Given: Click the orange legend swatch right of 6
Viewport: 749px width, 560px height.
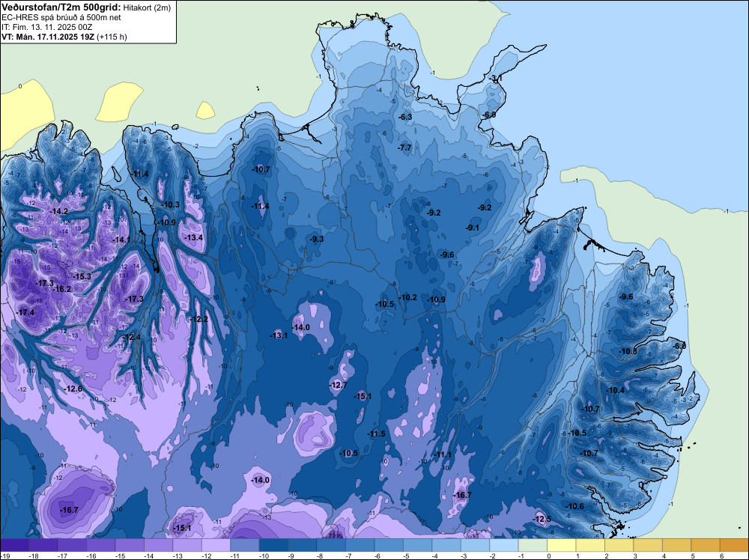Looking at the screenshot, I should [734, 545].
